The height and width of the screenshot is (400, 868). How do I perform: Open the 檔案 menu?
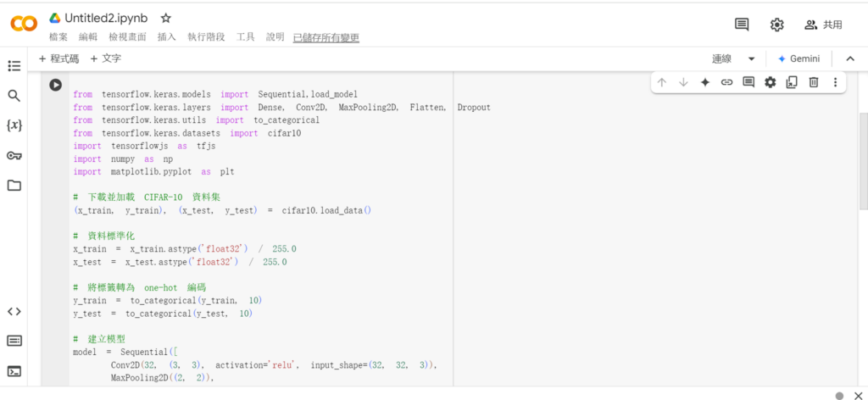[x=58, y=37]
